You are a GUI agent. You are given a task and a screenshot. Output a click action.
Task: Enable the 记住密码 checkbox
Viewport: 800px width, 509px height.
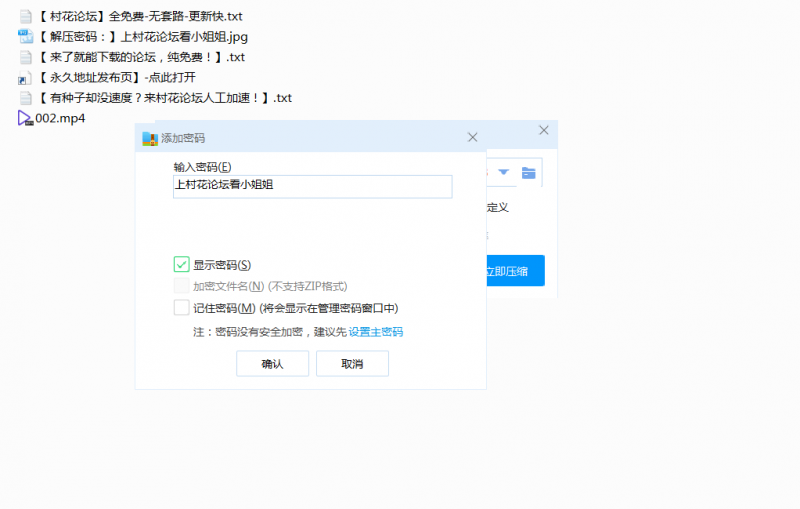181,308
